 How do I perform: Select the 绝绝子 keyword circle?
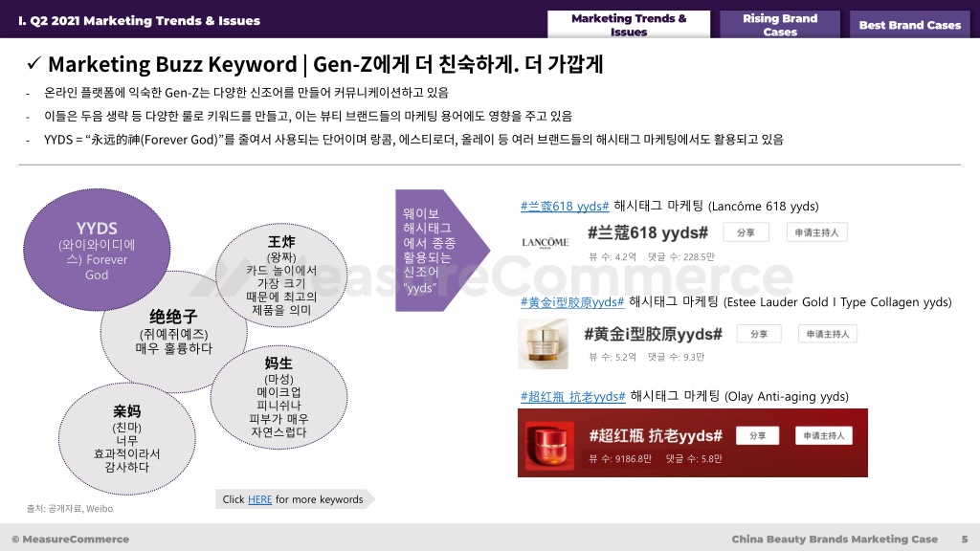coord(174,332)
